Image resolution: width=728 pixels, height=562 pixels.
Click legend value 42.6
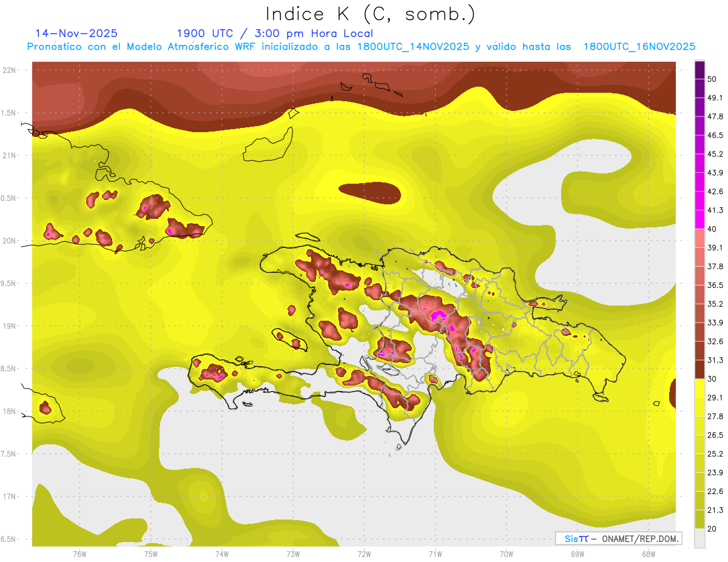[x=715, y=192]
